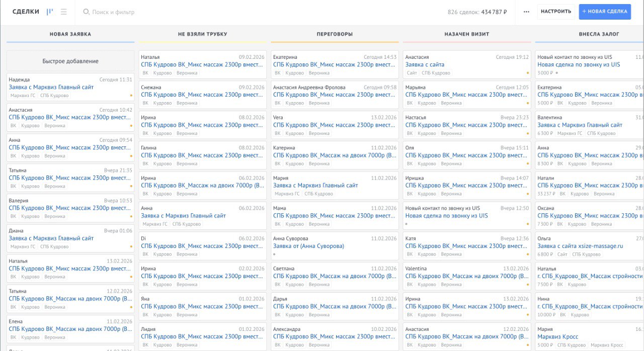Click the yellow stage bar under ПЕРЕГОВОРЫ

coord(335,42)
